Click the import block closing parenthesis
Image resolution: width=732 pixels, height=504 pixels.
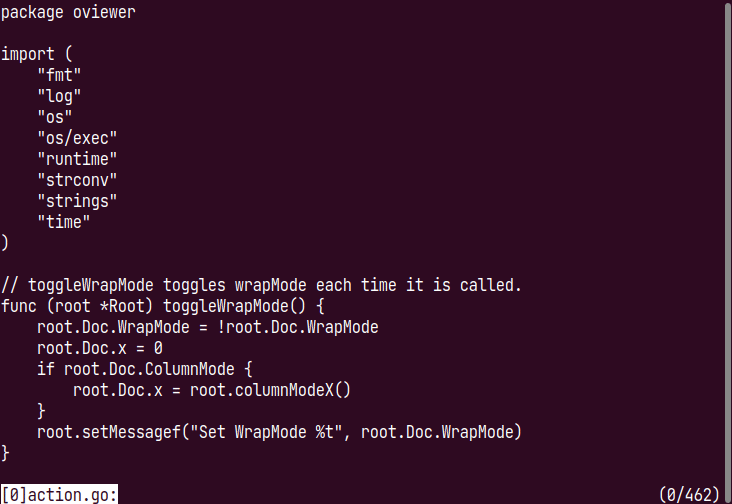coord(5,243)
